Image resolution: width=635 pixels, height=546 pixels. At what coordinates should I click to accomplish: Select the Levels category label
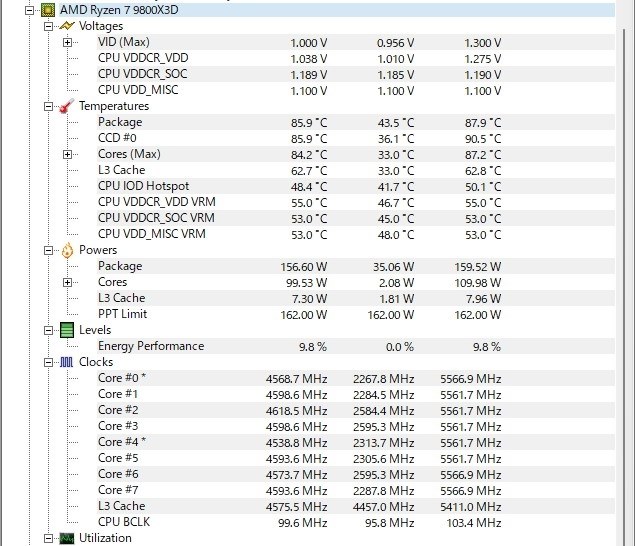tap(95, 330)
